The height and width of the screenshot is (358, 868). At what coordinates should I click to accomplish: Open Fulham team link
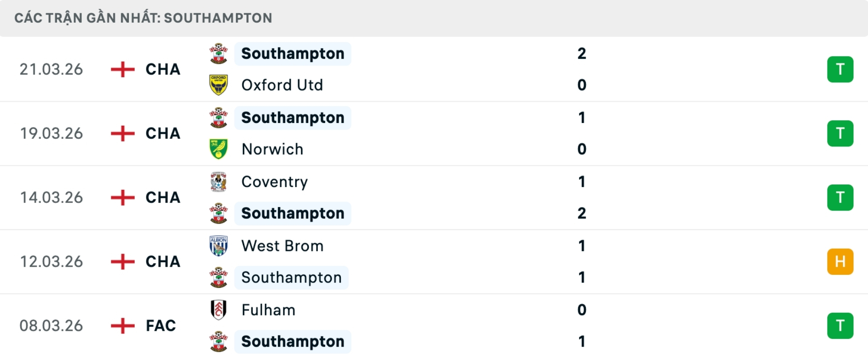click(x=268, y=310)
